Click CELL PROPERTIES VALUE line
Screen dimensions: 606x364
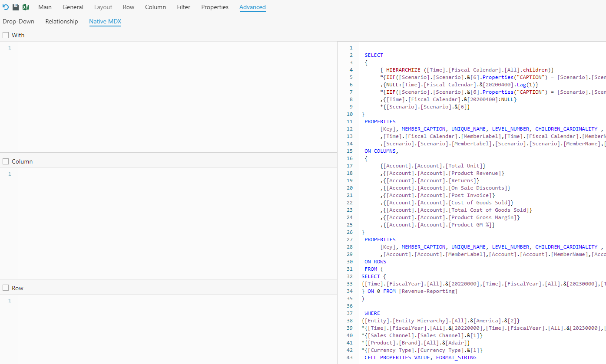click(x=421, y=357)
